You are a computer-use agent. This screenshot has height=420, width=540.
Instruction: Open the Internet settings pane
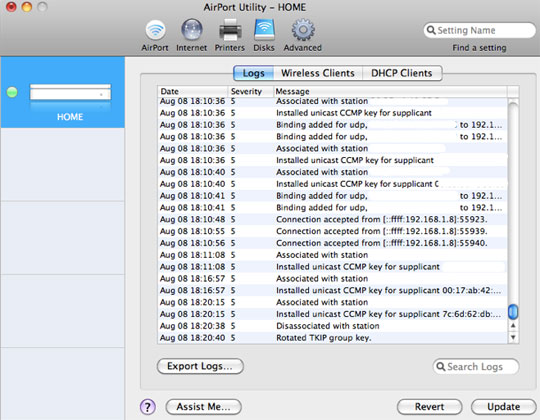tap(191, 35)
